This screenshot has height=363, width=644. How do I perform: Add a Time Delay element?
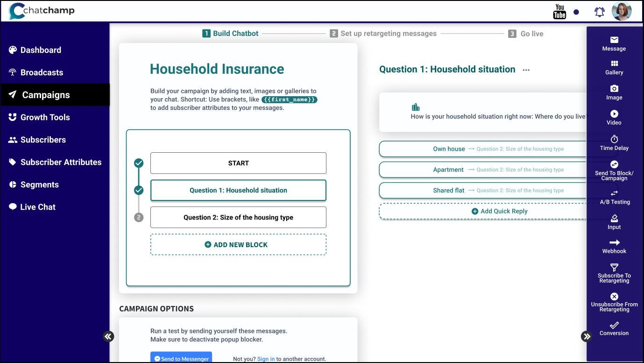click(x=614, y=143)
